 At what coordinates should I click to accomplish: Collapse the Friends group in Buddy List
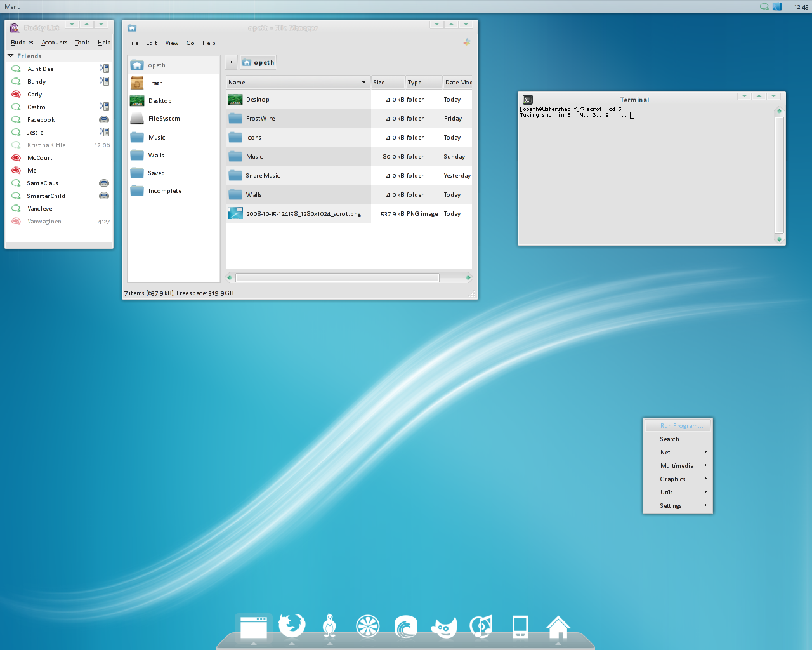click(11, 56)
